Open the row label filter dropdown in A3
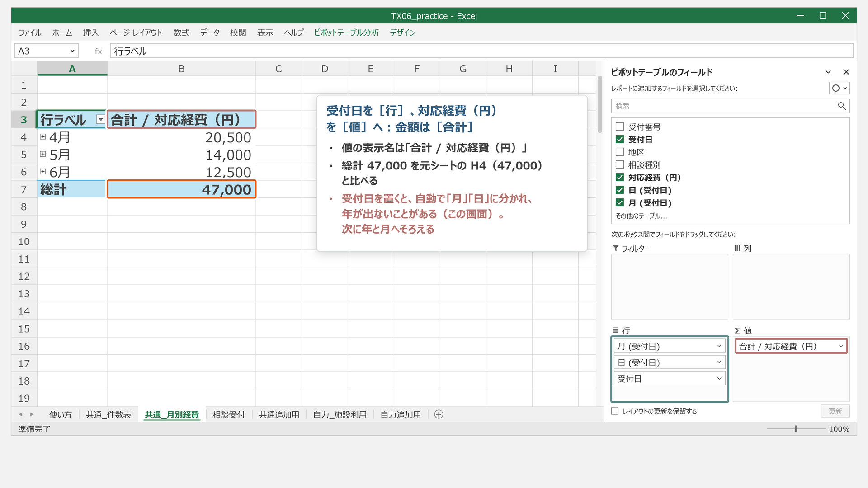Screen dimensions: 868x488 101,119
